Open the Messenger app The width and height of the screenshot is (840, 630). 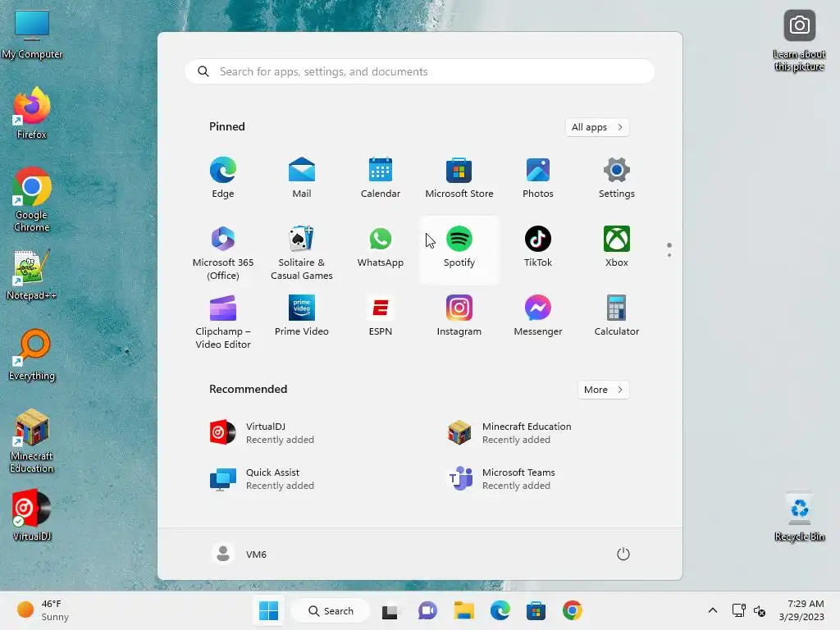pyautogui.click(x=538, y=316)
